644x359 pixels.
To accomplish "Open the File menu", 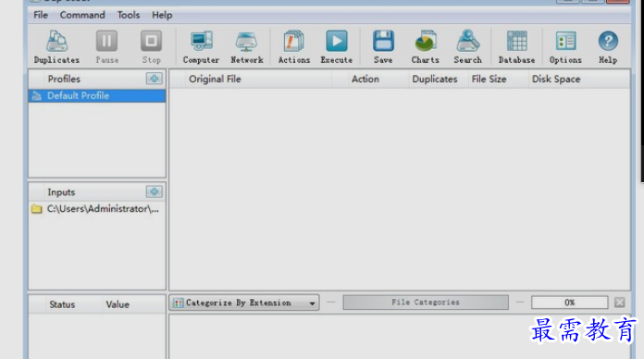I will (x=41, y=15).
